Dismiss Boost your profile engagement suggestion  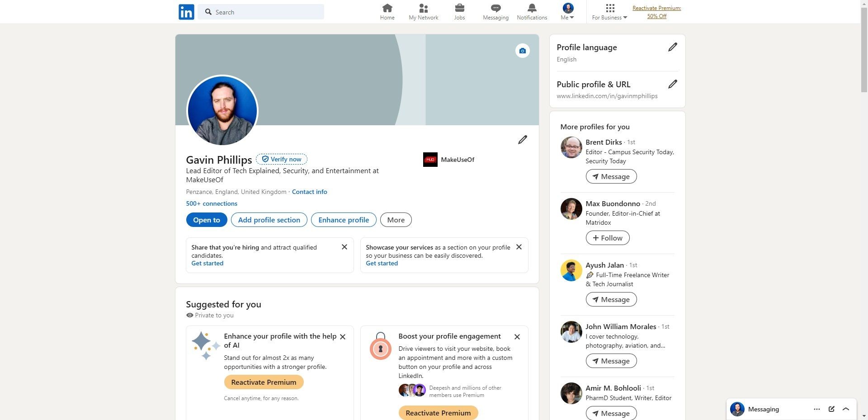point(517,337)
